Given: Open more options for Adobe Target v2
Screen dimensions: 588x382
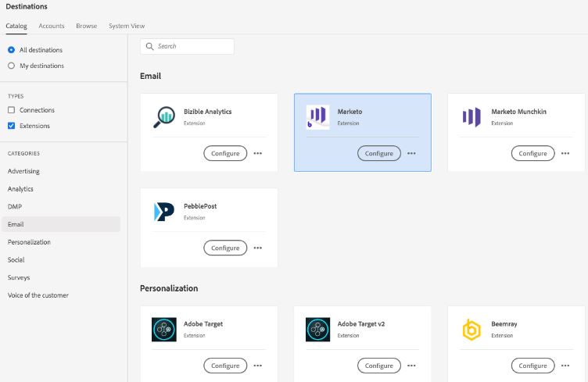Looking at the screenshot, I should pyautogui.click(x=411, y=366).
